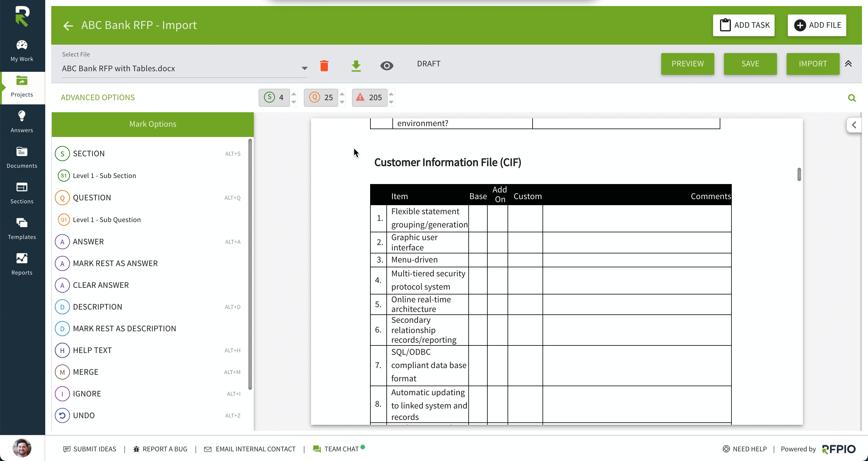Open search with the magnifier icon
The width and height of the screenshot is (868, 461).
click(x=852, y=98)
